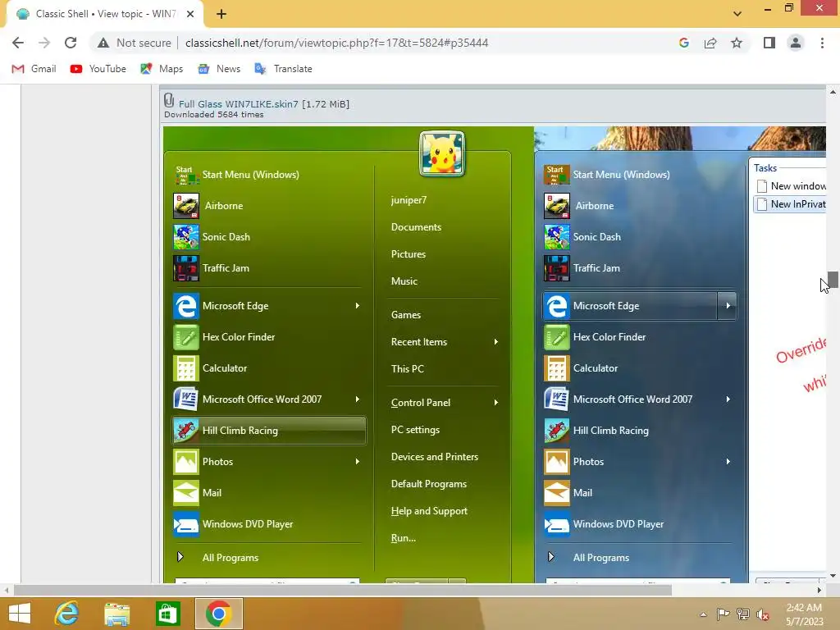
Task: Click Microsoft Edge icon in green menu
Action: click(x=186, y=306)
